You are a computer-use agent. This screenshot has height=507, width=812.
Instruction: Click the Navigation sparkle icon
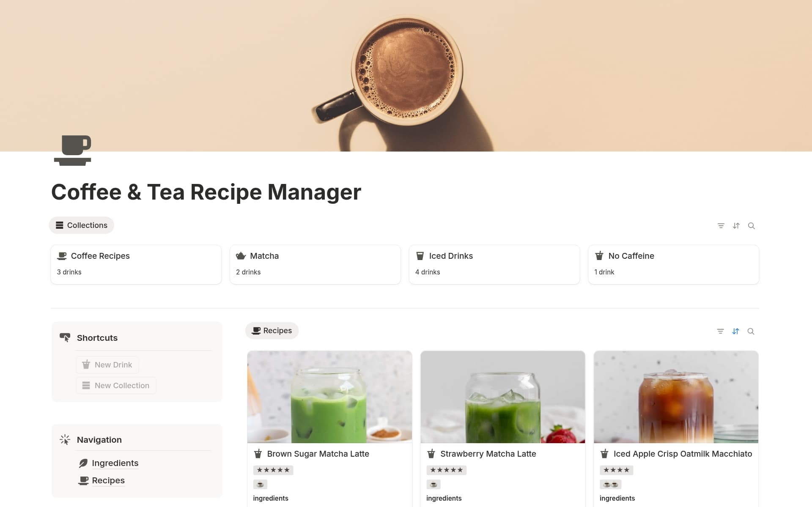tap(65, 440)
